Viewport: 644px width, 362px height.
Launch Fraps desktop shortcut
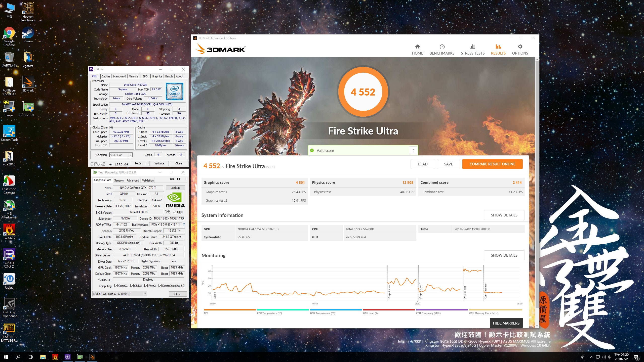(x=9, y=109)
